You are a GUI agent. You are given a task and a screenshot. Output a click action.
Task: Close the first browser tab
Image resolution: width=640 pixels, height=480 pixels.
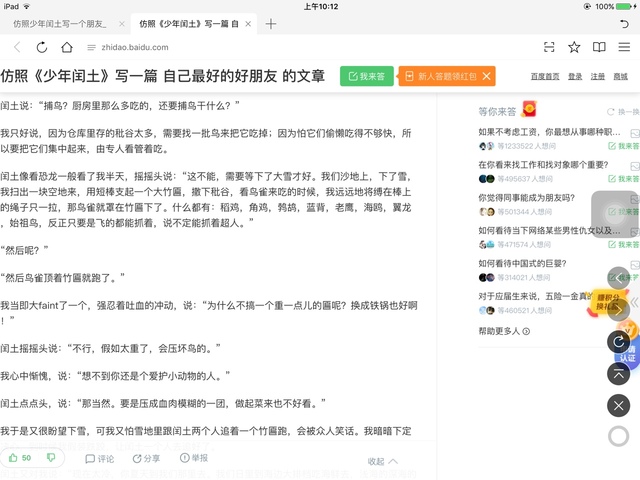click(121, 22)
